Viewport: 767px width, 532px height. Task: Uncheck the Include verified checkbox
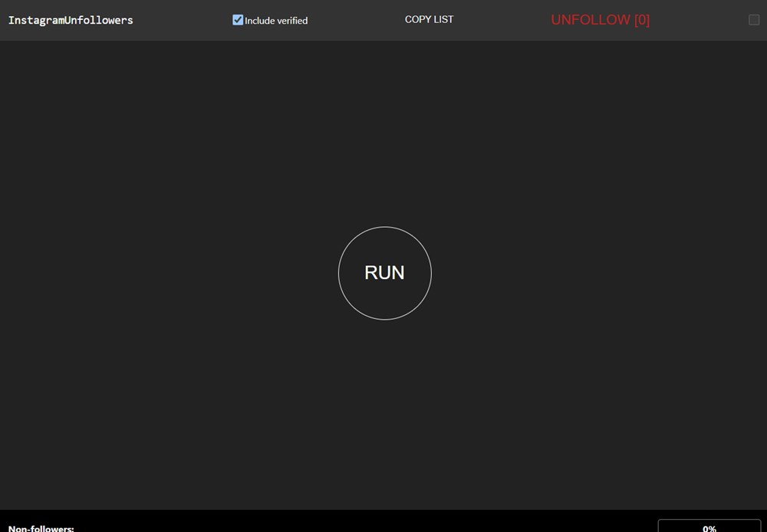click(x=238, y=20)
